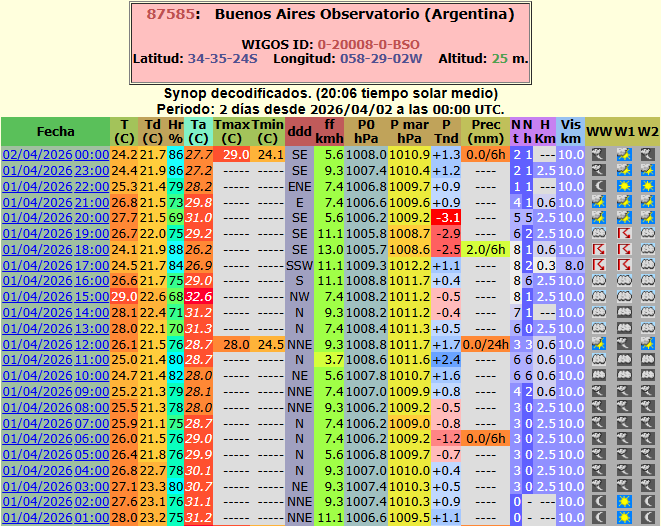
Task: Click the W2 moon icon in the 02:00 row
Action: [648, 502]
